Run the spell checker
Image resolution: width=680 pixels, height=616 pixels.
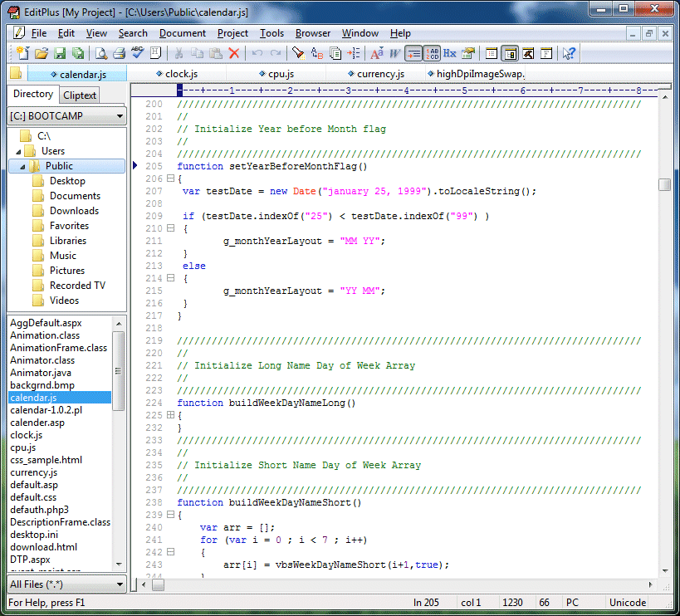click(x=137, y=53)
